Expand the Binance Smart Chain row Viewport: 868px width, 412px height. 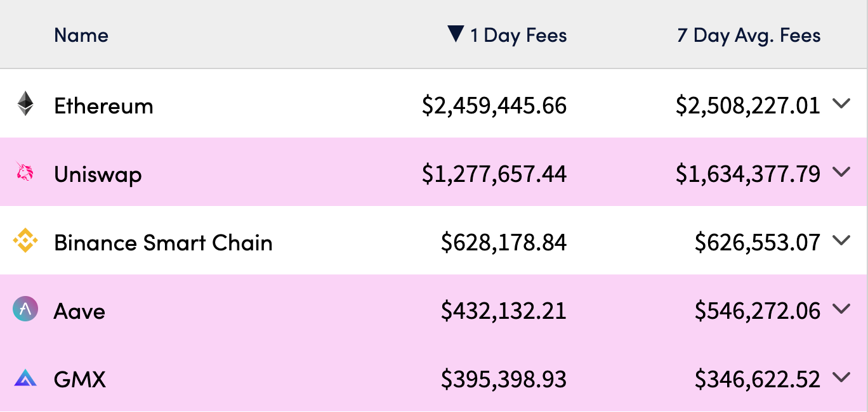(841, 241)
